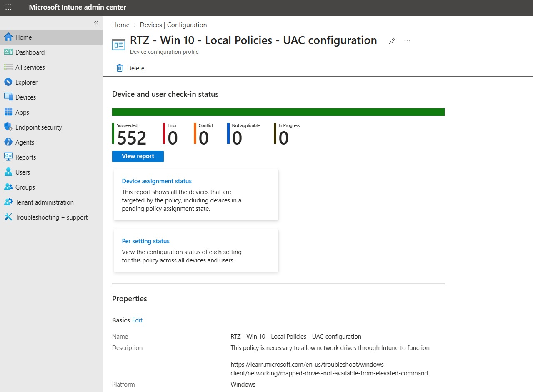The image size is (533, 392).
Task: Click the Agents icon in the sidebar
Action: [8, 142]
